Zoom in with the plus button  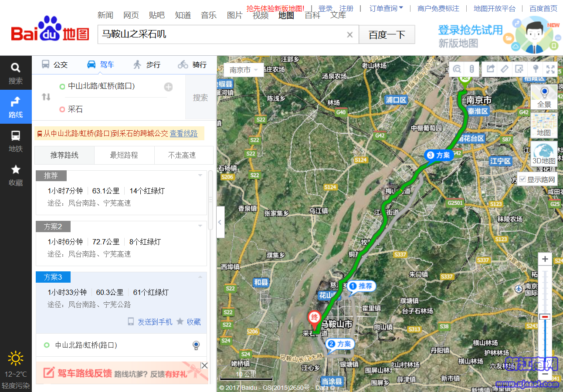545,259
